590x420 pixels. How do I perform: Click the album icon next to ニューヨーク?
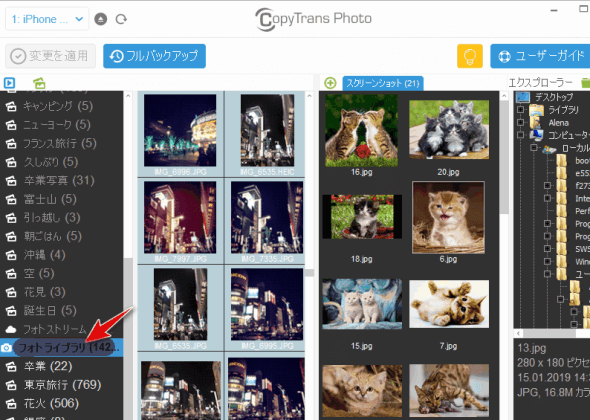pos(11,125)
